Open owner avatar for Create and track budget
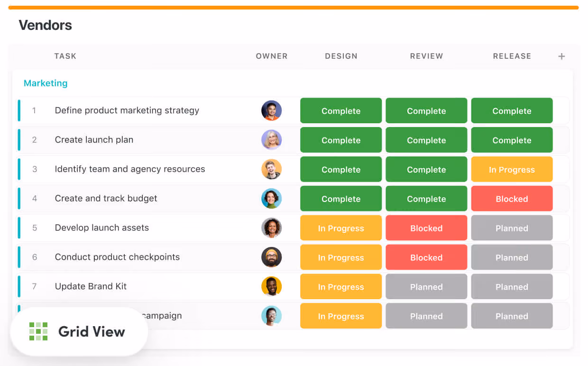Viewport: 588px width, 366px height. coord(272,199)
